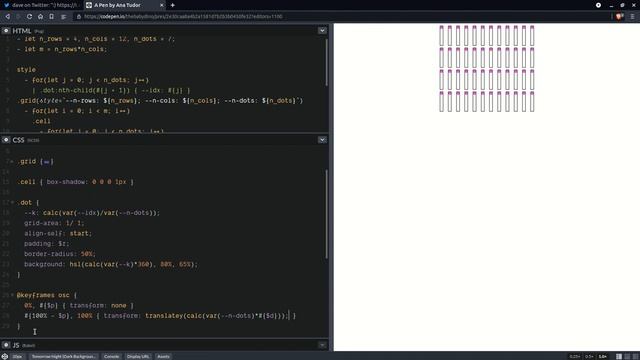Set preview zoom to 1.0x
The height and width of the screenshot is (360, 640).
pos(603,356)
